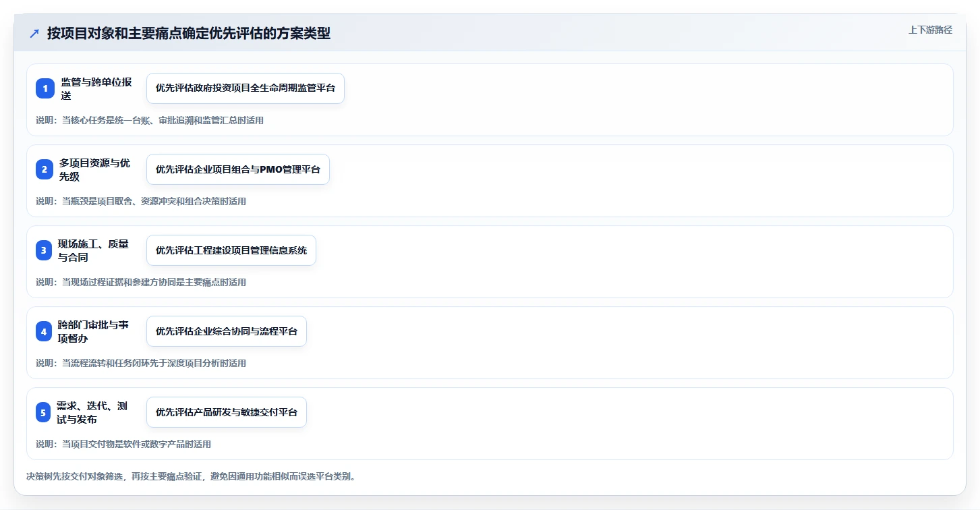
Task: Select 优先评估企业综合协同与流程平台 button
Action: [227, 331]
